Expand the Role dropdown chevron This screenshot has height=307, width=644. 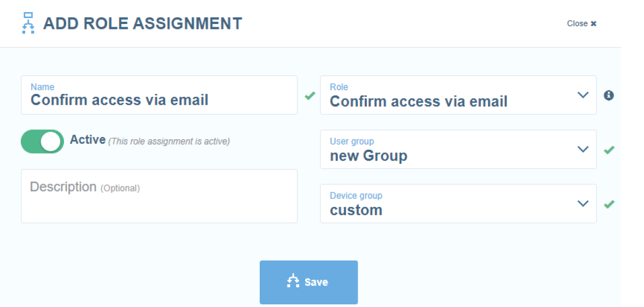point(583,95)
